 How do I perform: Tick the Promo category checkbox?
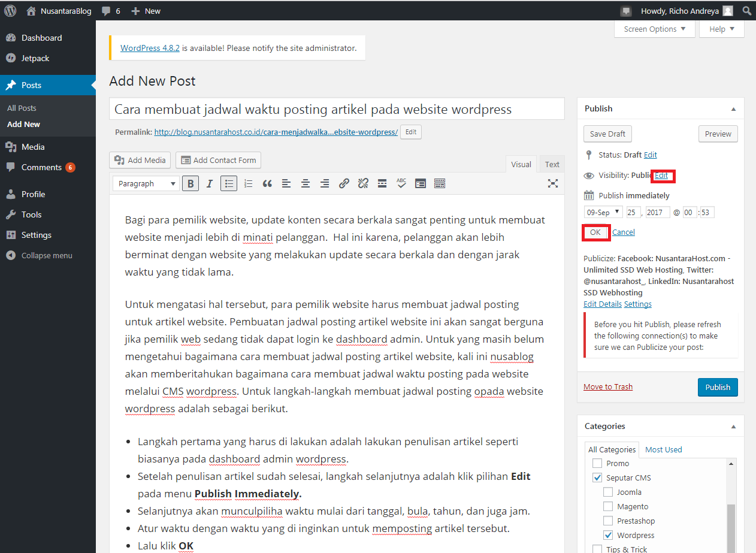click(597, 464)
